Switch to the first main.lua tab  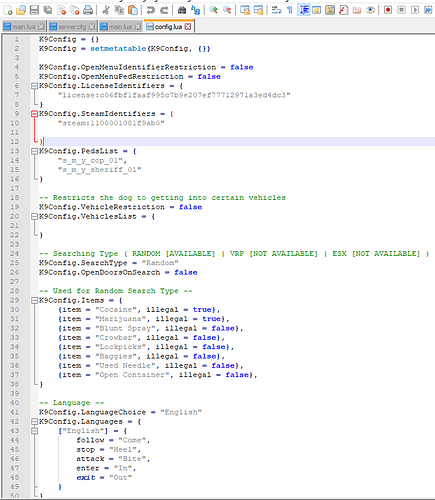click(23, 27)
